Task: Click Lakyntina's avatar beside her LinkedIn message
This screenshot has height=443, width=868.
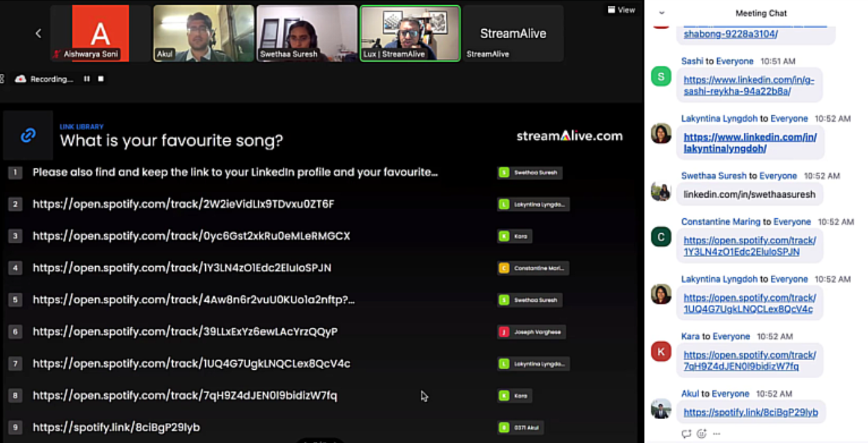Action: point(661,133)
